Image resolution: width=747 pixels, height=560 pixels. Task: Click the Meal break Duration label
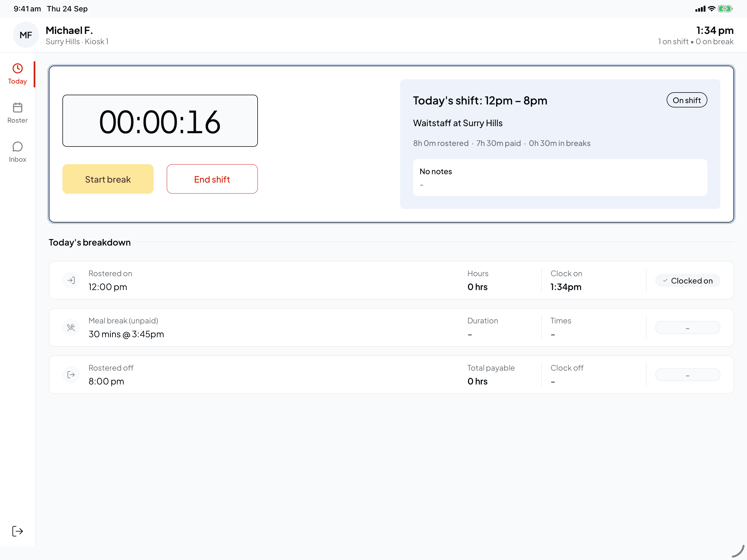483,321
